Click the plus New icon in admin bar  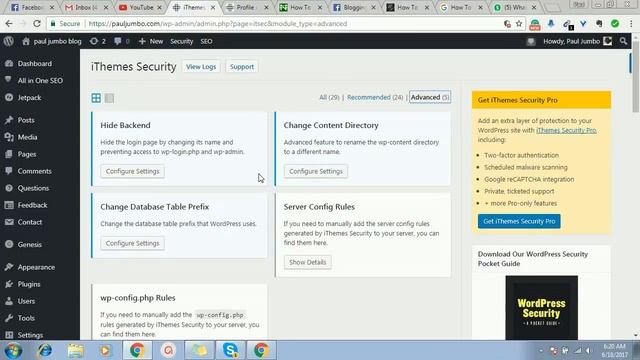coord(142,41)
